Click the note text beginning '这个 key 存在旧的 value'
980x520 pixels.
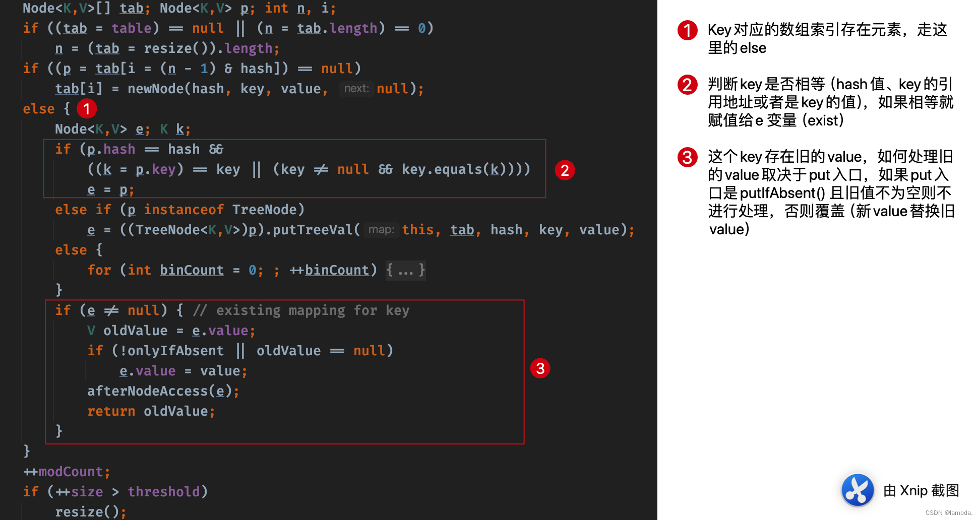point(831,193)
